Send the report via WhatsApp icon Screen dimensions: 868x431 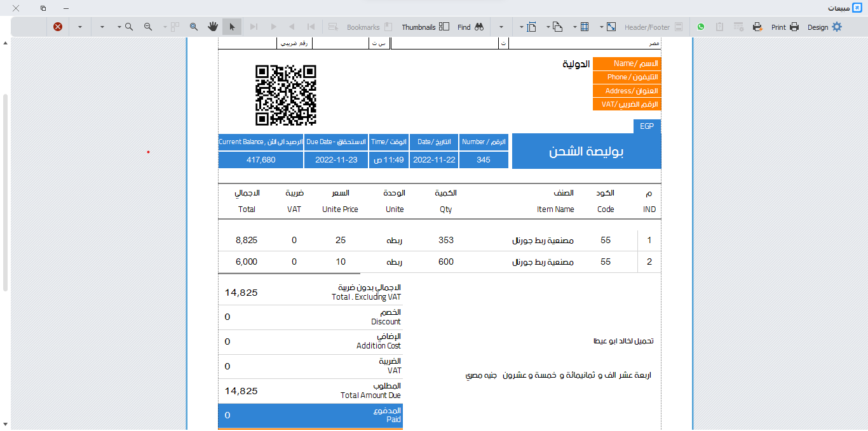tap(701, 27)
